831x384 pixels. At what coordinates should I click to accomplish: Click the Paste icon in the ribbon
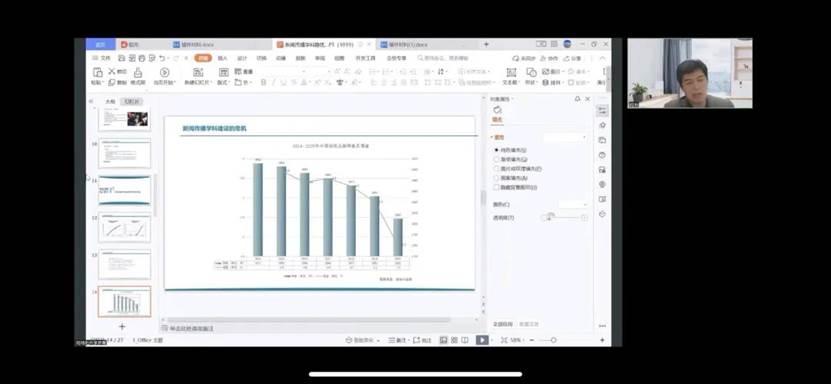(98, 73)
